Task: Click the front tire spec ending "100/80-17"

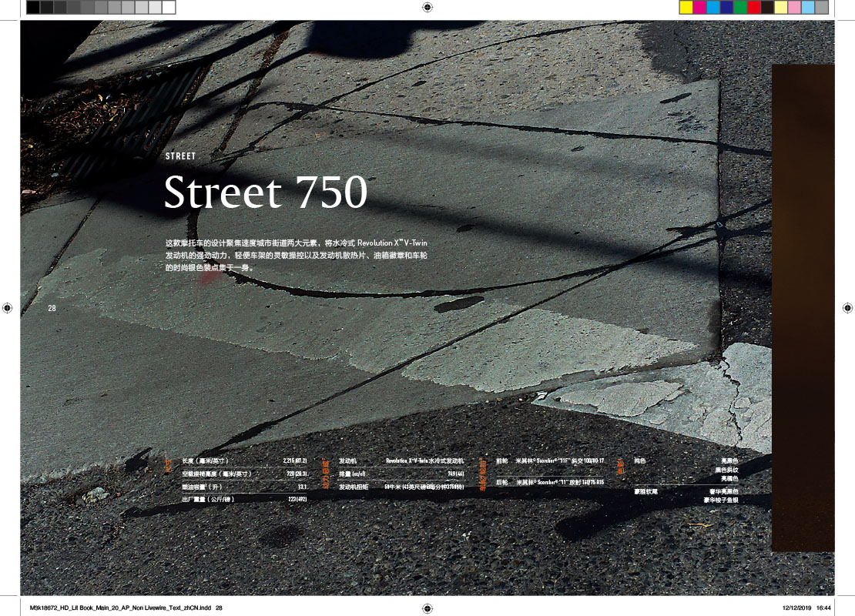Action: pos(560,460)
